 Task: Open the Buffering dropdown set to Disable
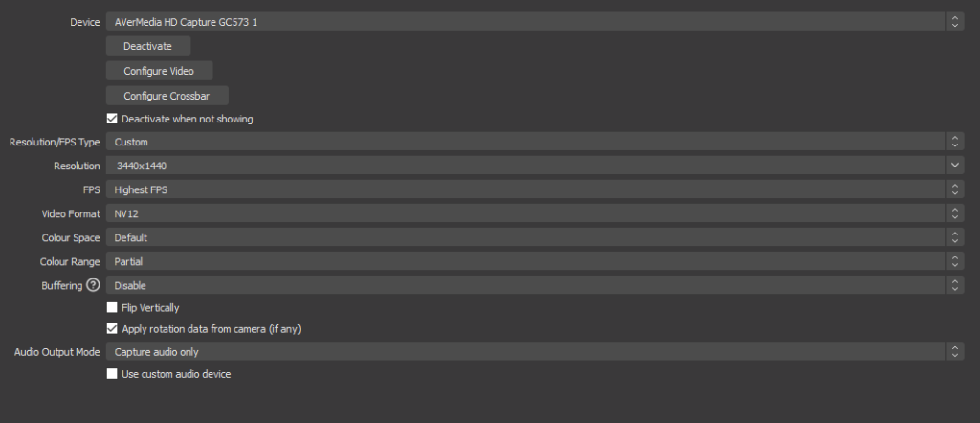click(526, 285)
